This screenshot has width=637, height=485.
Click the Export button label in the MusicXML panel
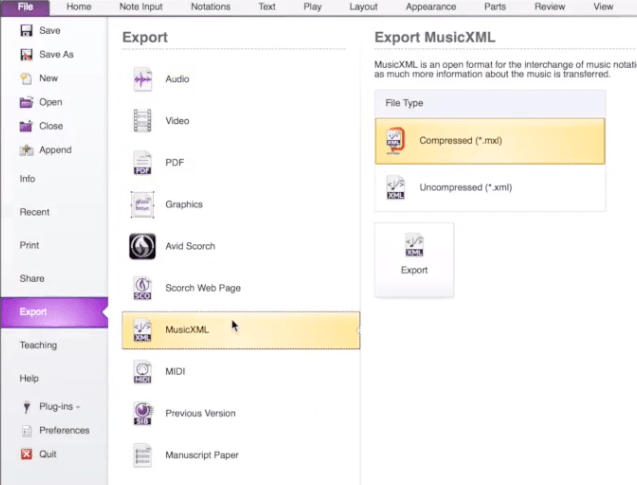[x=414, y=270]
